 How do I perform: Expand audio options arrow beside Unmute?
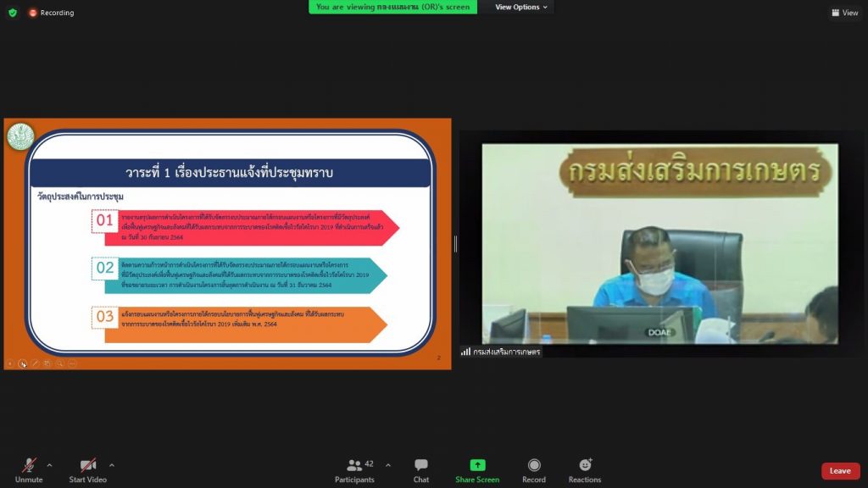tap(49, 464)
